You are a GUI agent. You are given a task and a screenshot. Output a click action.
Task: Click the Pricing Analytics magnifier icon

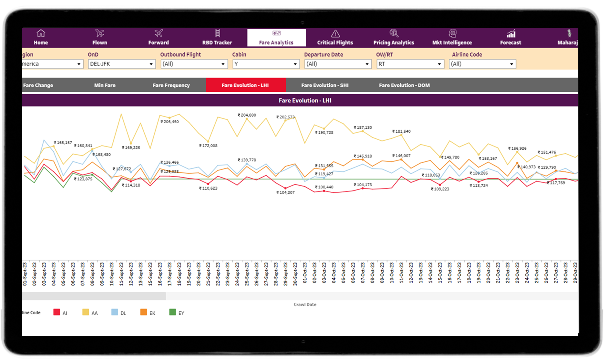point(394,33)
